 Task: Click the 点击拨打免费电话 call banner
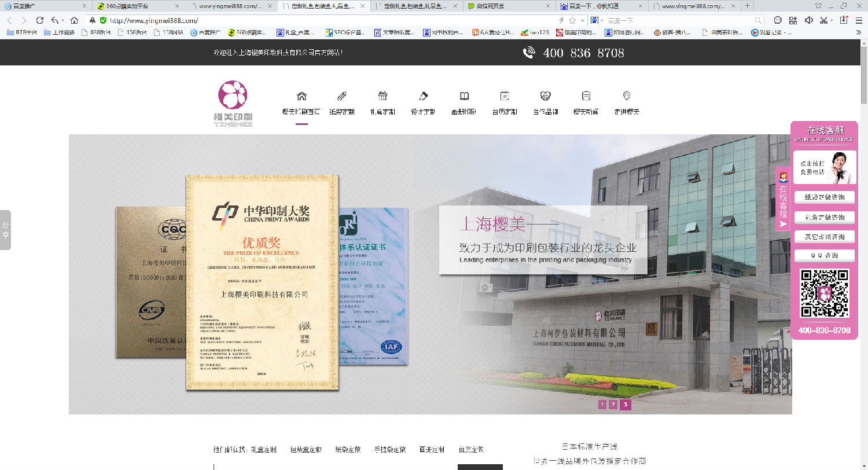point(824,167)
